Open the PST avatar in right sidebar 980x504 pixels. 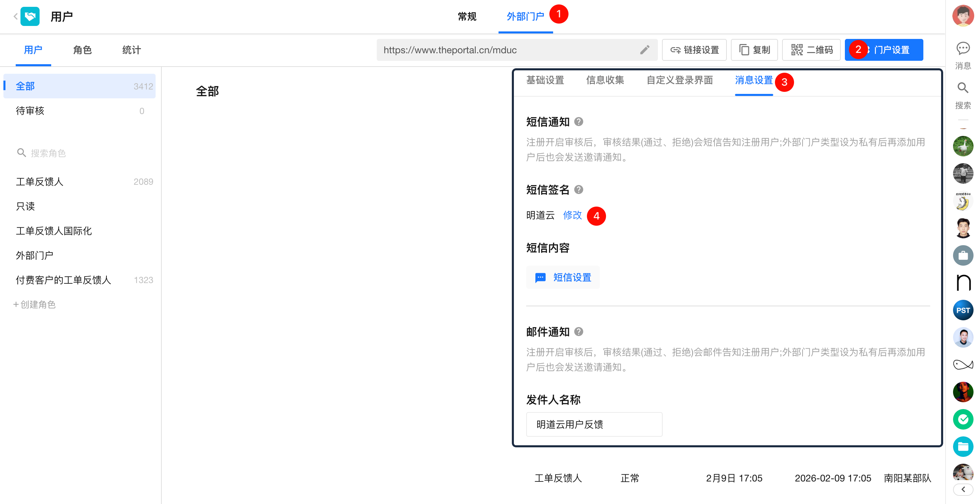tap(963, 310)
